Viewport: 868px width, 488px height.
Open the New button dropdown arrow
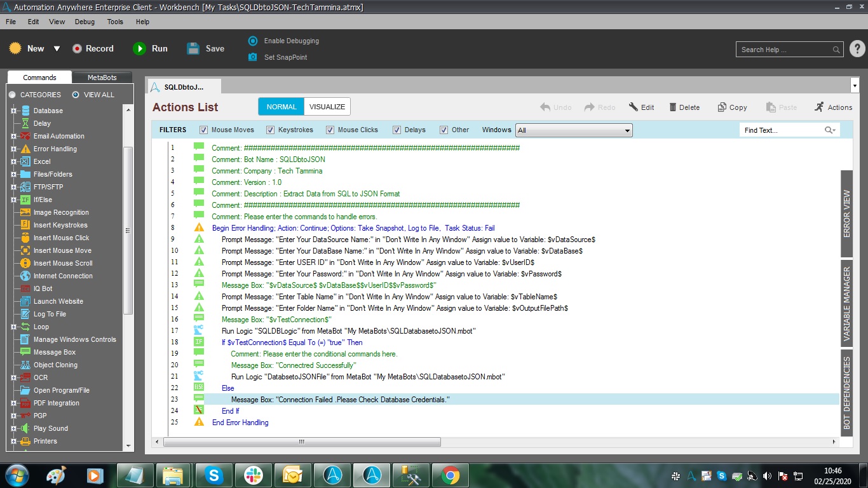point(57,49)
